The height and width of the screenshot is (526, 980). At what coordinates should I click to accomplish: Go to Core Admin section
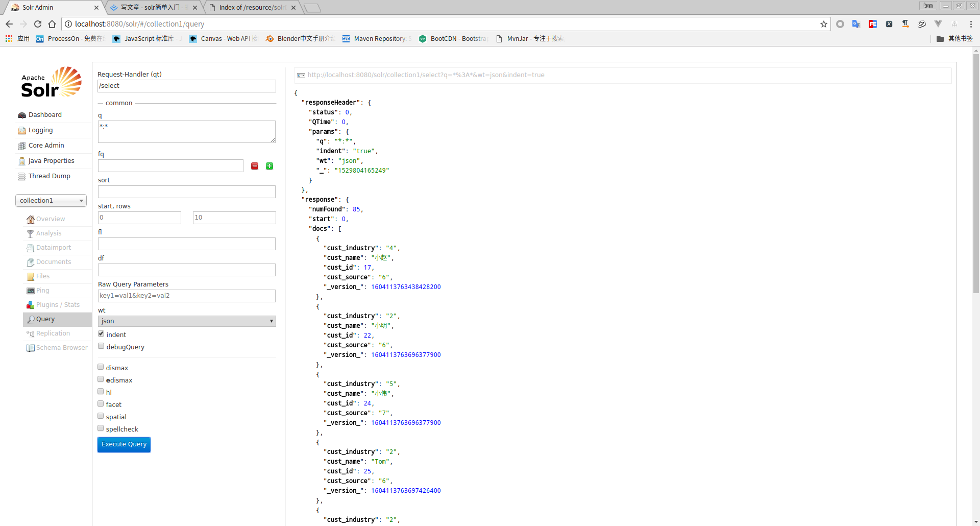pyautogui.click(x=46, y=146)
